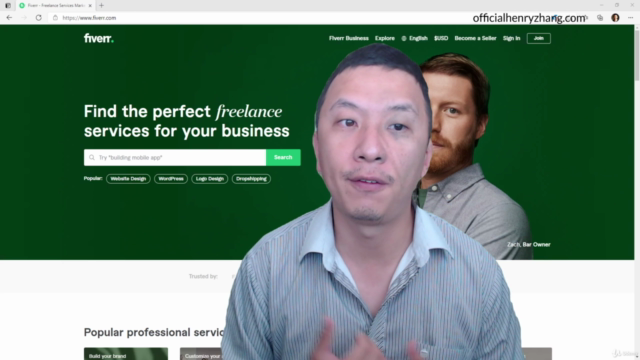Viewport: 640px width, 360px height.
Task: Click the green Search button
Action: point(283,158)
